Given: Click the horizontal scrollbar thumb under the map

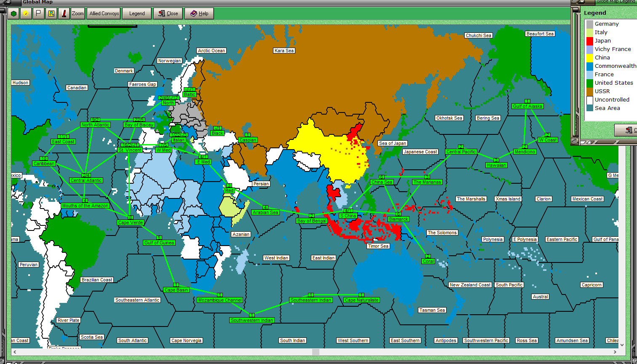Looking at the screenshot, I should click(316, 352).
